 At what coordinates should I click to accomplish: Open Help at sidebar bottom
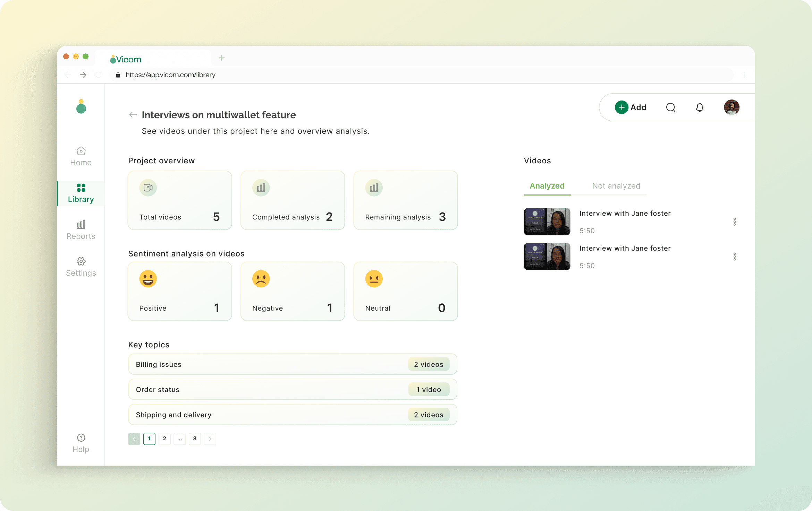(x=81, y=443)
